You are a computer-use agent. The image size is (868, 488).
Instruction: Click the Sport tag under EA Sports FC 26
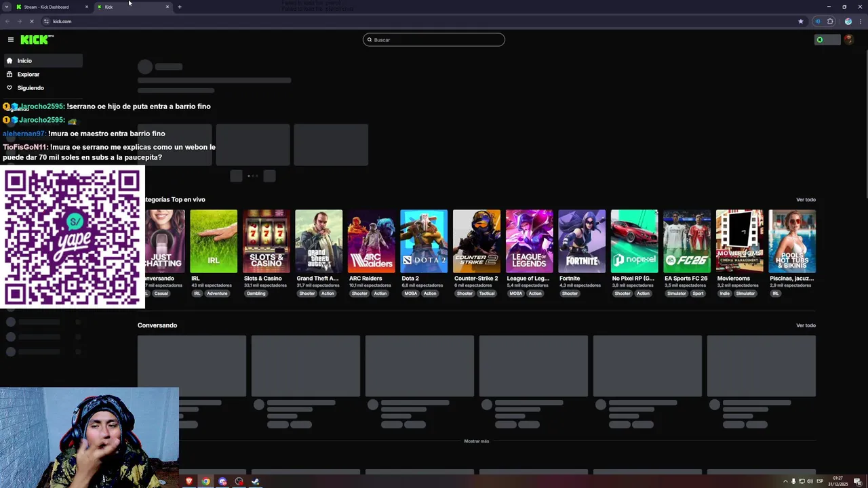tap(698, 293)
